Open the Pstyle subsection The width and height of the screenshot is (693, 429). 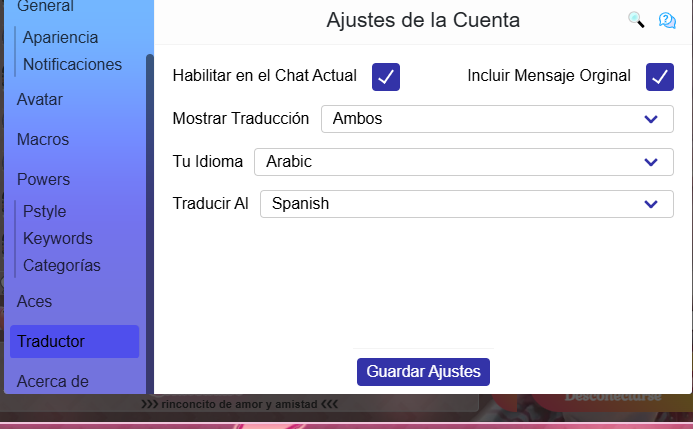pyautogui.click(x=45, y=211)
